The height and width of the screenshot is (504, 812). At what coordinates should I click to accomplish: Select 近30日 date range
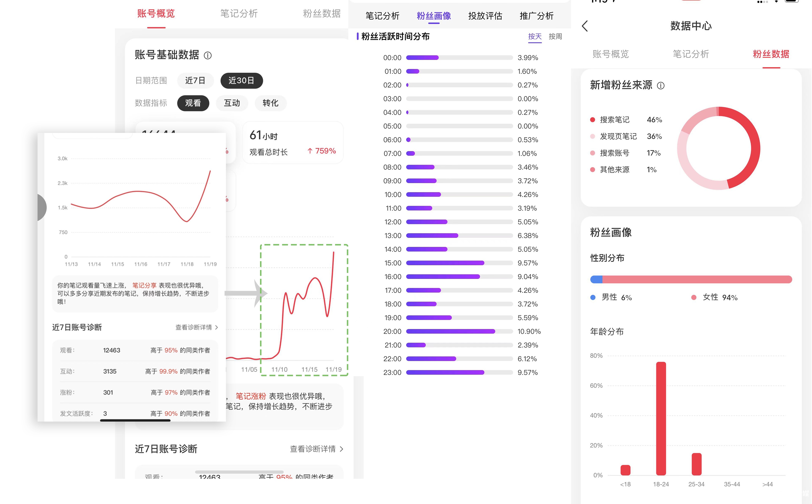coord(241,81)
